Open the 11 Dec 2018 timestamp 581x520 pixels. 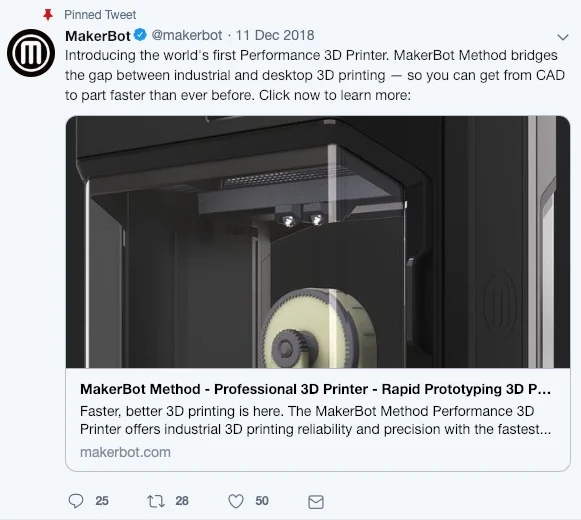click(x=275, y=35)
